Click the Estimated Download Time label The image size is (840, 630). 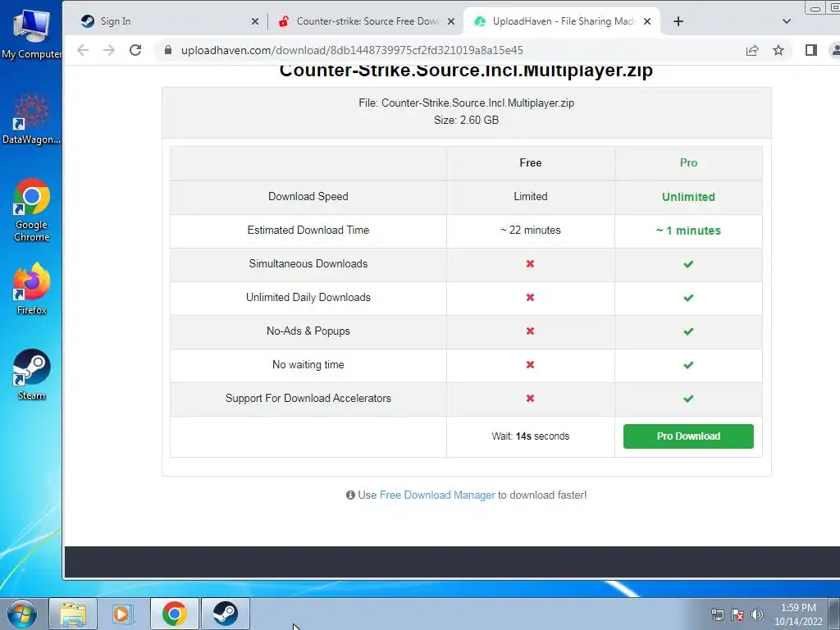click(308, 231)
